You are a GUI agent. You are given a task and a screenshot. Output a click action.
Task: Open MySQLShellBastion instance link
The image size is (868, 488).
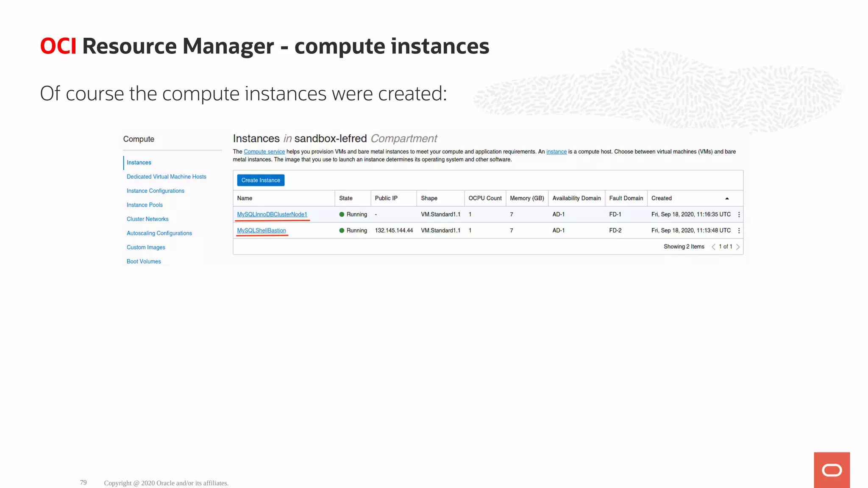pyautogui.click(x=262, y=230)
